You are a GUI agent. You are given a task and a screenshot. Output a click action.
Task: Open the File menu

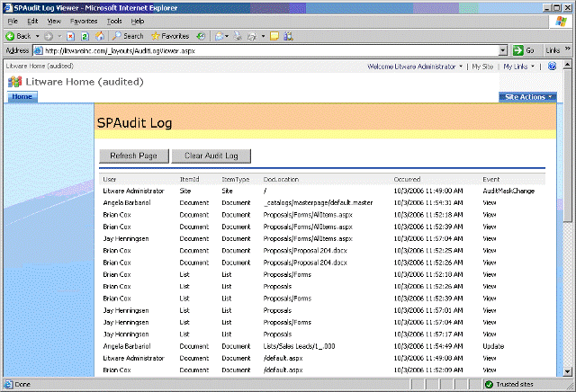pyautogui.click(x=13, y=22)
